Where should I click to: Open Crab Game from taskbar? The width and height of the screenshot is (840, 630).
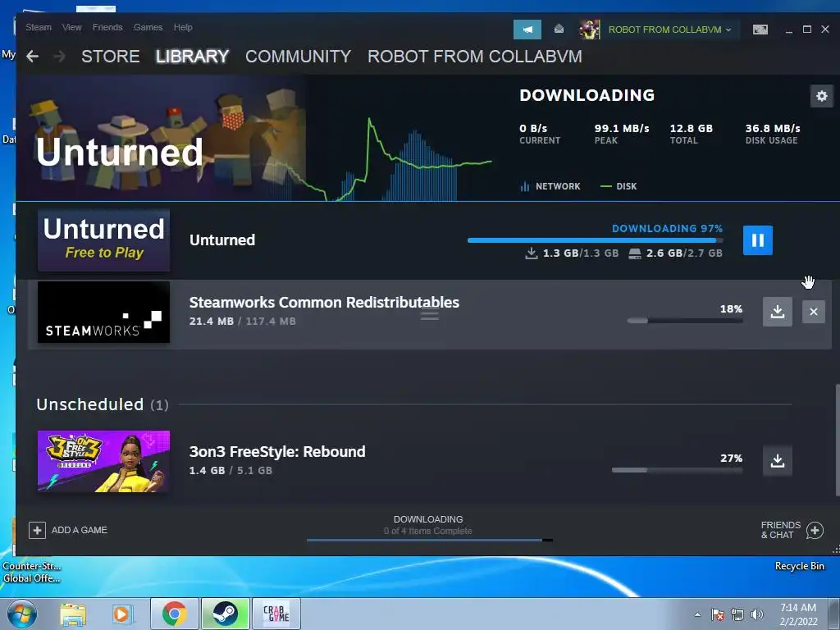276,614
